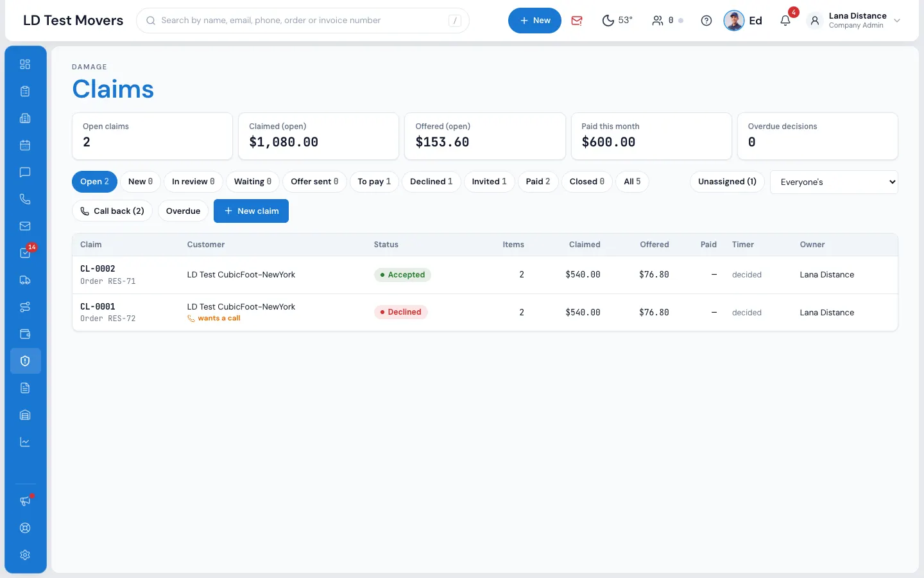Click the blue New claim button
This screenshot has height=578, width=924.
(251, 211)
